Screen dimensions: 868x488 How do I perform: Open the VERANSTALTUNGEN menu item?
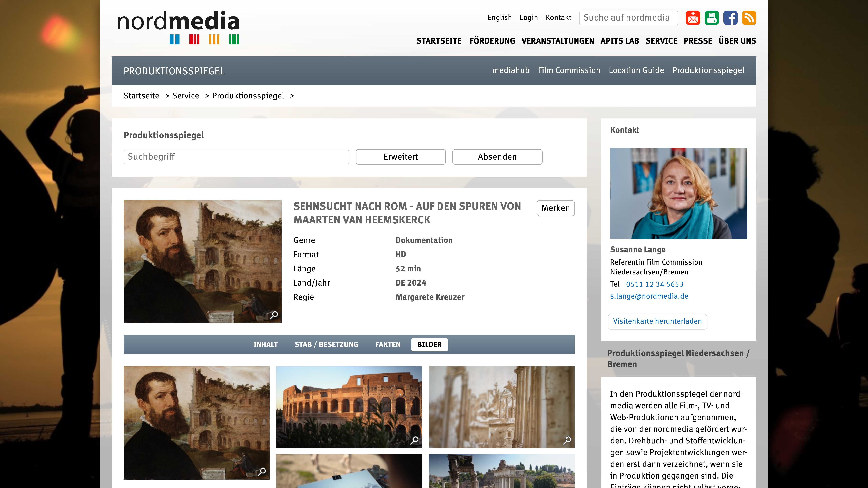(x=558, y=41)
